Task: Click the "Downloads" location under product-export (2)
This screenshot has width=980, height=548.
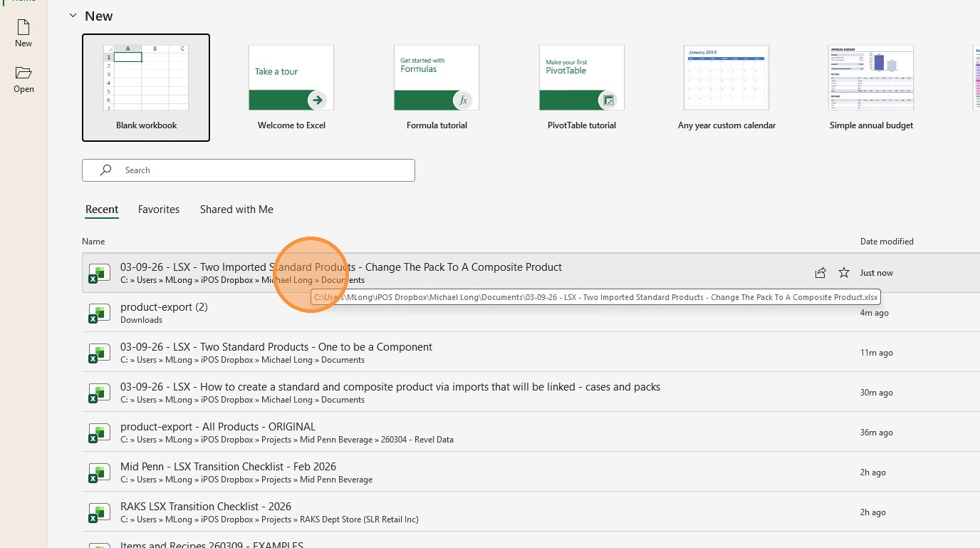Action: point(141,320)
